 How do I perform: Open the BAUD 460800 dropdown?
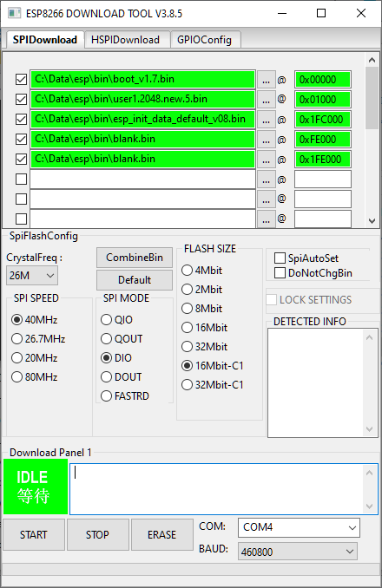[298, 552]
